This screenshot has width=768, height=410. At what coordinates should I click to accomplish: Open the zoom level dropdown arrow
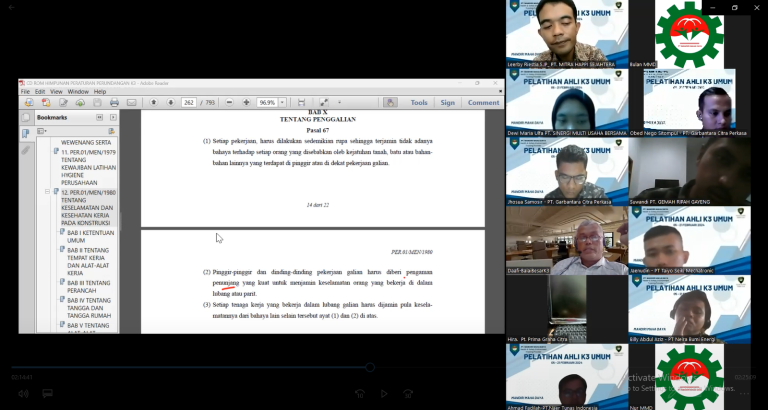(282, 102)
